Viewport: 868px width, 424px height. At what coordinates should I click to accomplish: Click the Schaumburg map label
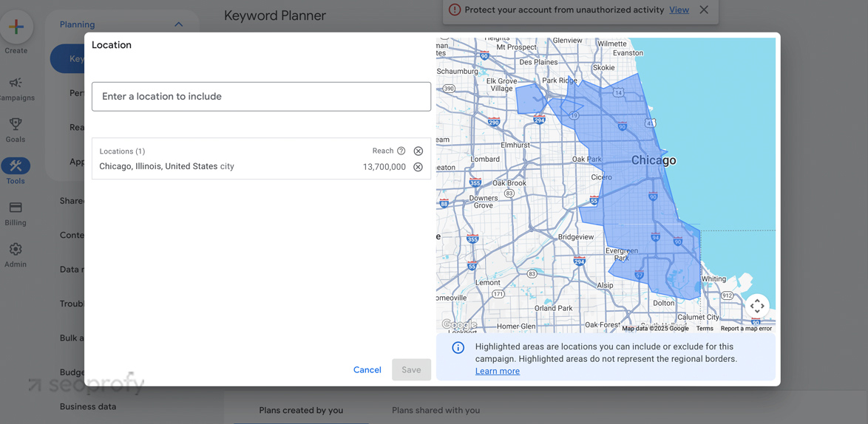point(458,72)
